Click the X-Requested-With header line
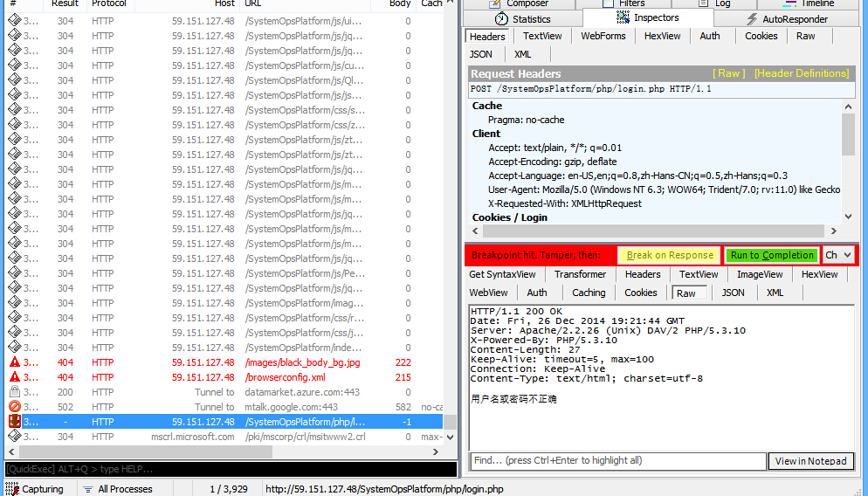This screenshot has width=868, height=496. 565,203
